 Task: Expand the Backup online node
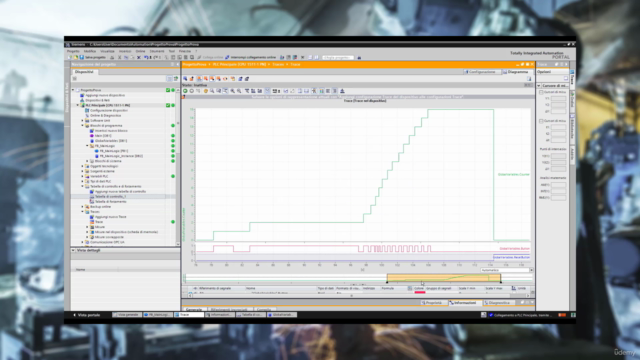point(82,207)
